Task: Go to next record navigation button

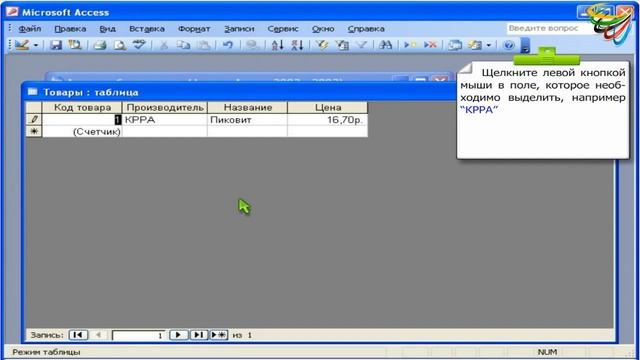Action: coord(178,335)
